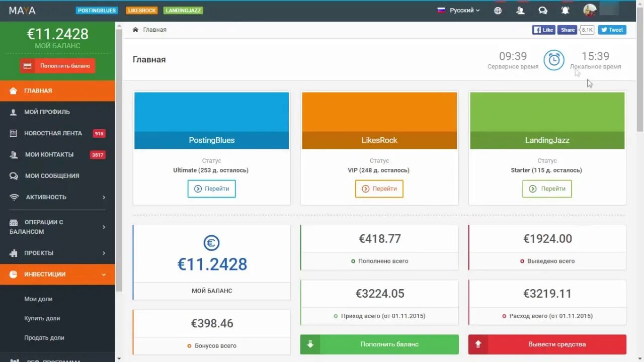Open ГЛАВНАЯ in the sidebar
The image size is (644, 362).
(x=57, y=91)
